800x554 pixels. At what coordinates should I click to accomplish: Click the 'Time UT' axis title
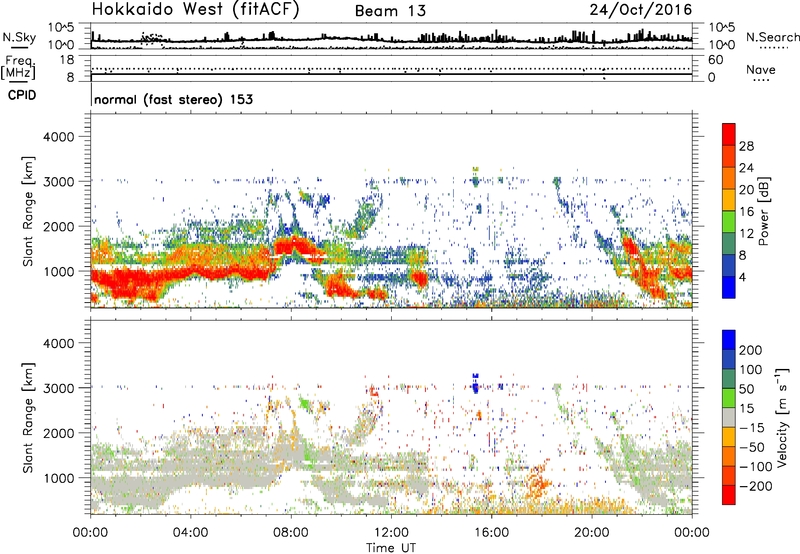(391, 548)
